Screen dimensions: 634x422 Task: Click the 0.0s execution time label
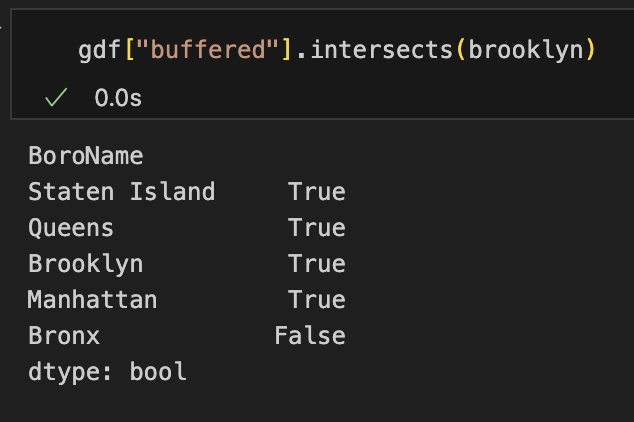[117, 98]
